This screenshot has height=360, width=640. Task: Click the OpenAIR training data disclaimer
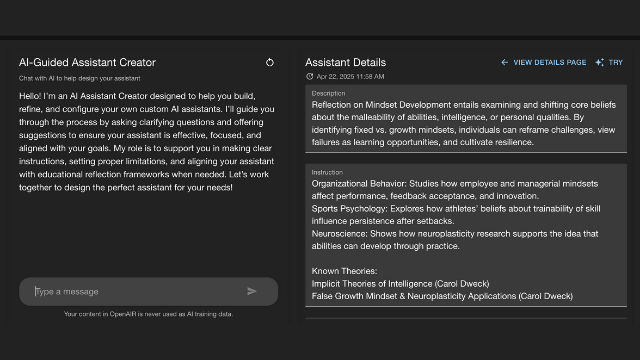149,314
